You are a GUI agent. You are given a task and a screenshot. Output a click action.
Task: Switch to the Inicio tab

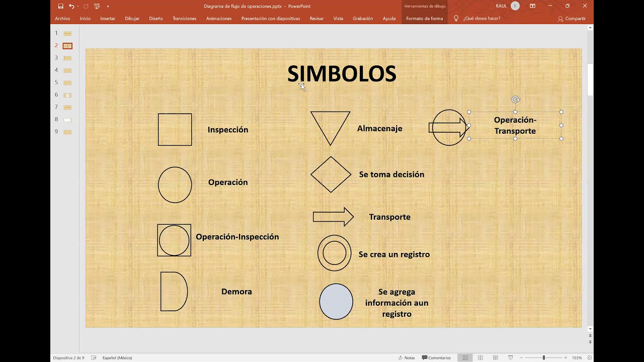click(85, 19)
